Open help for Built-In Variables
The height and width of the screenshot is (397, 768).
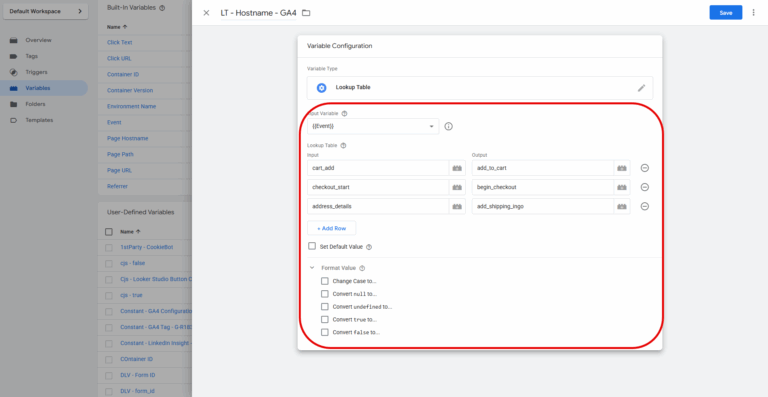point(162,8)
